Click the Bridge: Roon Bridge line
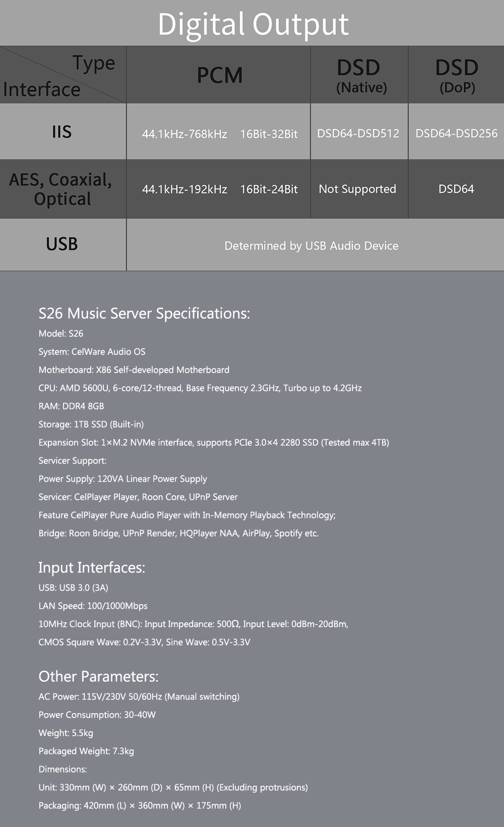This screenshot has width=504, height=827. pyautogui.click(x=178, y=533)
